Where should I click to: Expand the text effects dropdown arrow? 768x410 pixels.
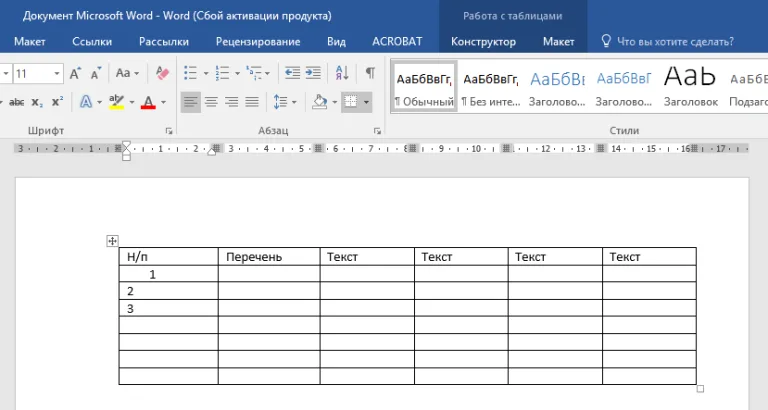(99, 103)
